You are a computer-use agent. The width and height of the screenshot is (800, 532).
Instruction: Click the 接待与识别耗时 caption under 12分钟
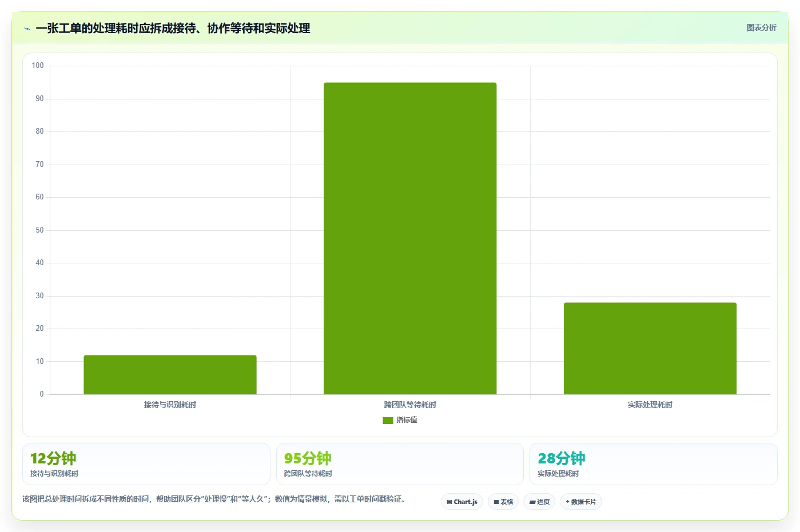(54, 474)
